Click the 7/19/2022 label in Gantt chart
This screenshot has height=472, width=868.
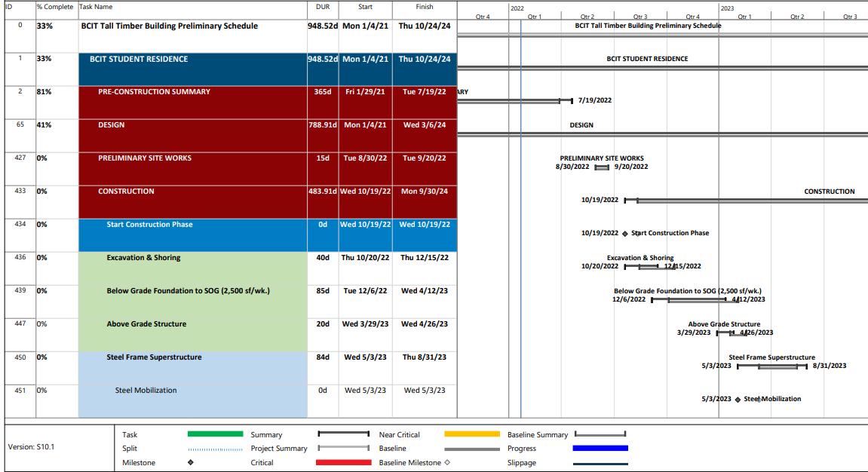(x=594, y=100)
